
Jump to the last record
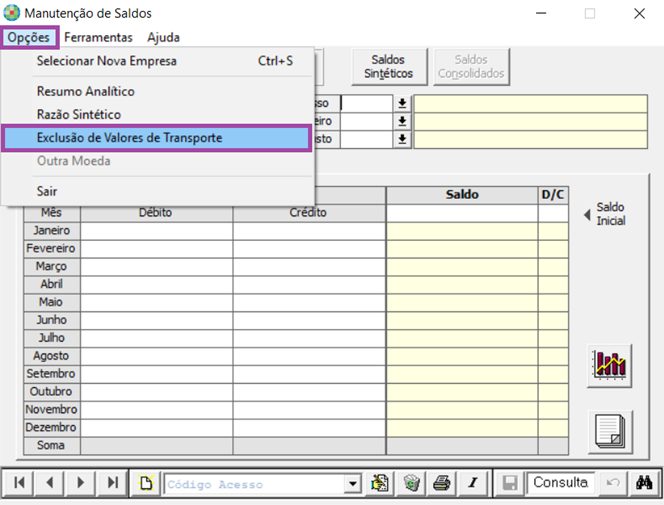click(112, 483)
